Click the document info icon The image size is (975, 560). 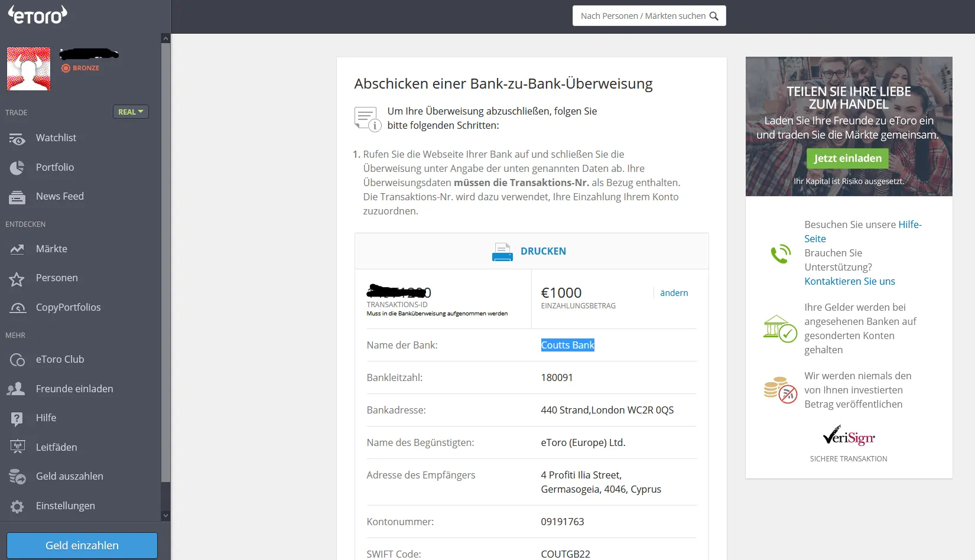click(368, 119)
